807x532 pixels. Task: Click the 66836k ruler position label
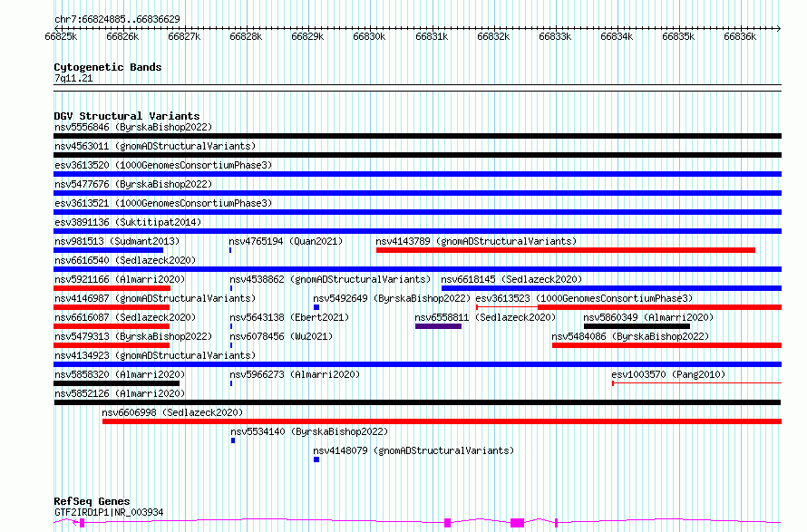click(740, 36)
